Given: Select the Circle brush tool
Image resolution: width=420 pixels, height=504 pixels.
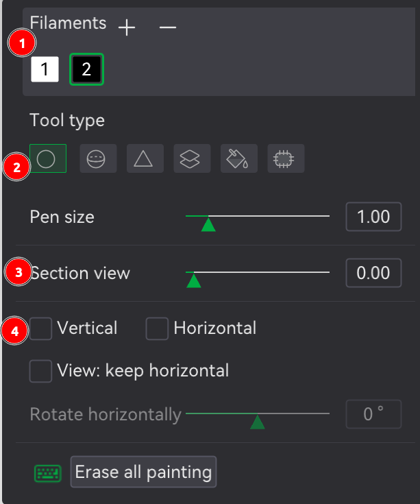Looking at the screenshot, I should click(x=48, y=158).
